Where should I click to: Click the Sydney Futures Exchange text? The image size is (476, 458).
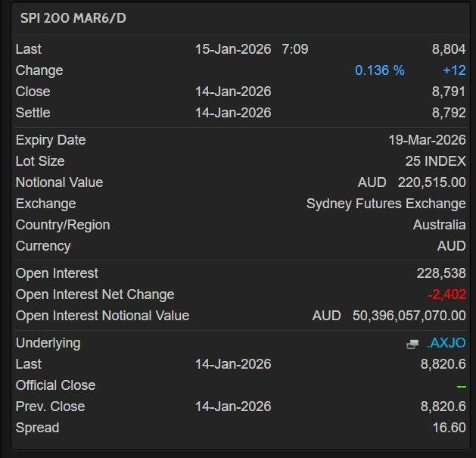click(x=386, y=204)
